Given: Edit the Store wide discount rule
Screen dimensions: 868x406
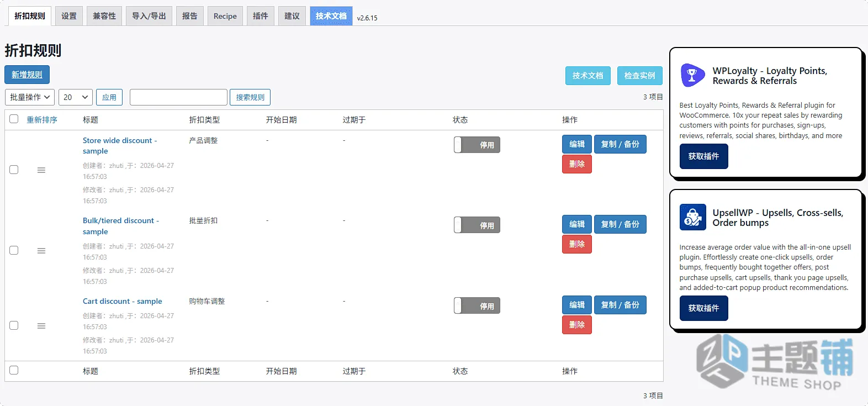Looking at the screenshot, I should [577, 144].
